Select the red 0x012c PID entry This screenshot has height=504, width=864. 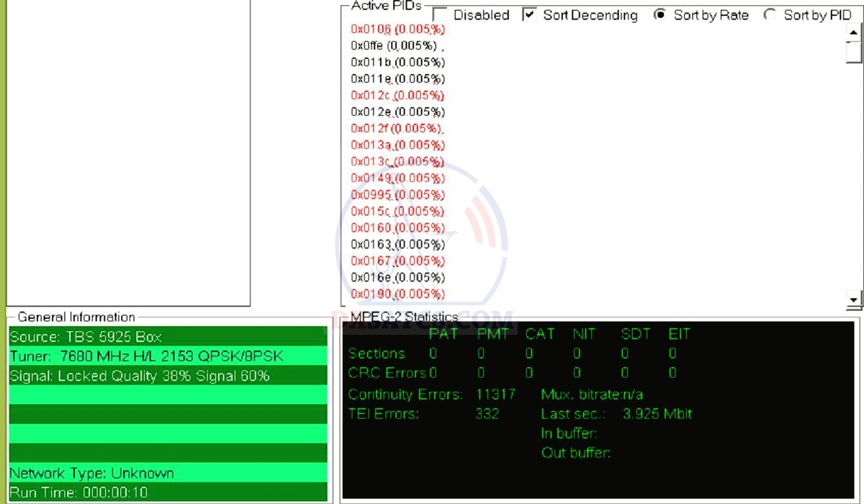[397, 96]
